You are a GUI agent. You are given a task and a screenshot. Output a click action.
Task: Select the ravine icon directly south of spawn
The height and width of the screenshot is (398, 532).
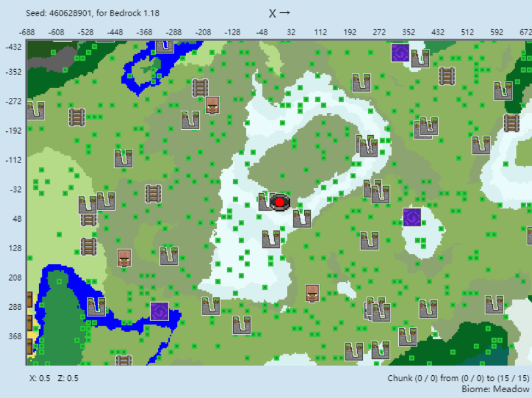271,239
